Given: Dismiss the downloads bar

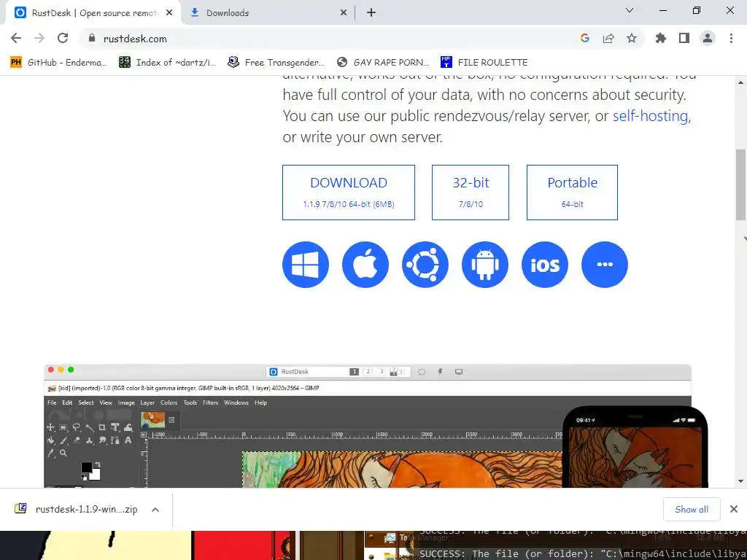Looking at the screenshot, I should pos(734,510).
